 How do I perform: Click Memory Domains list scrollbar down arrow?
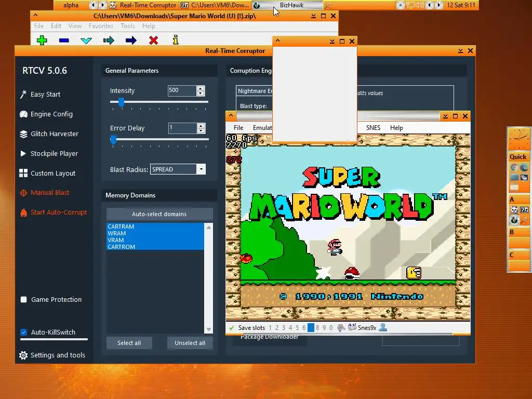pos(209,329)
